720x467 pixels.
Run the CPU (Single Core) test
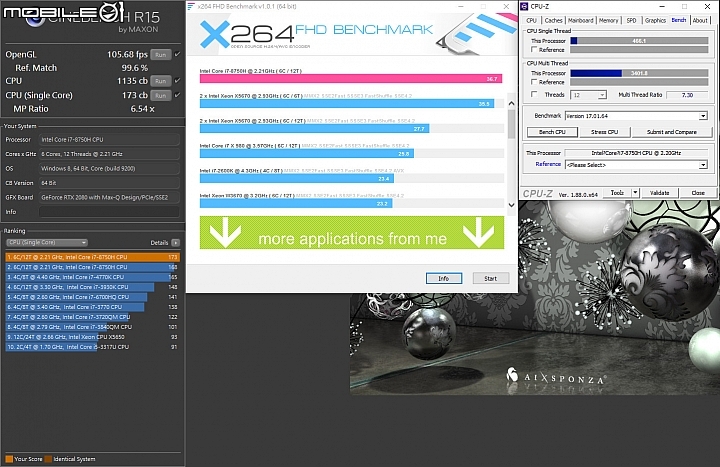160,96
